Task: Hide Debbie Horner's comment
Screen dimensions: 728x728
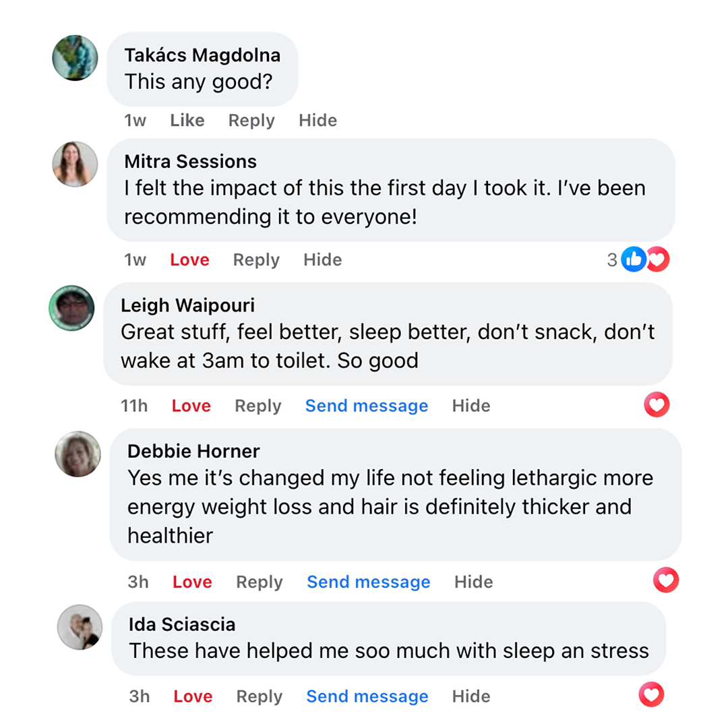Action: (x=473, y=582)
